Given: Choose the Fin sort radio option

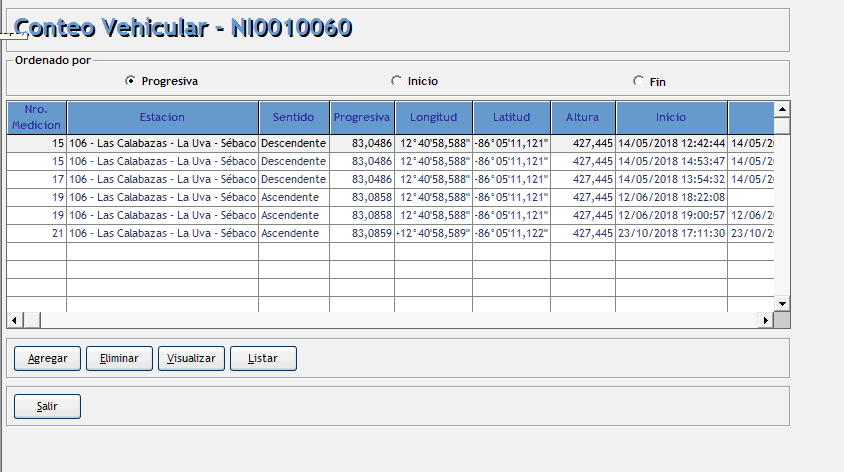Looking at the screenshot, I should coord(638,81).
